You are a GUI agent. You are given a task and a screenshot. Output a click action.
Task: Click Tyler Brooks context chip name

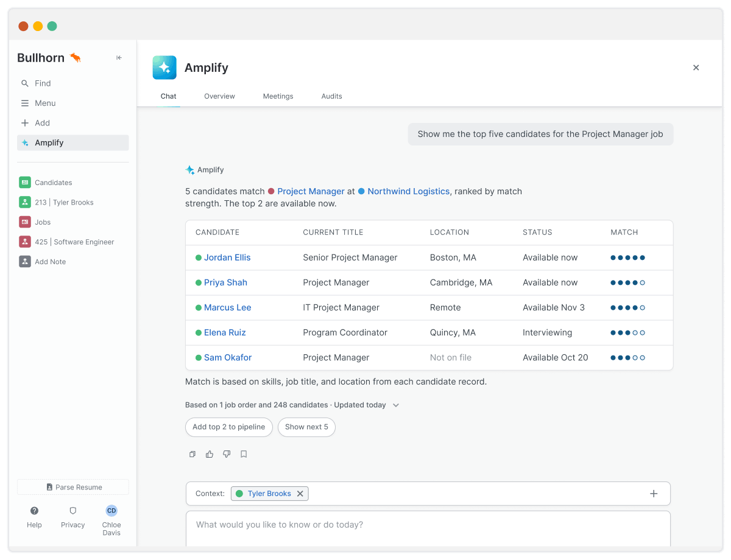click(x=269, y=494)
